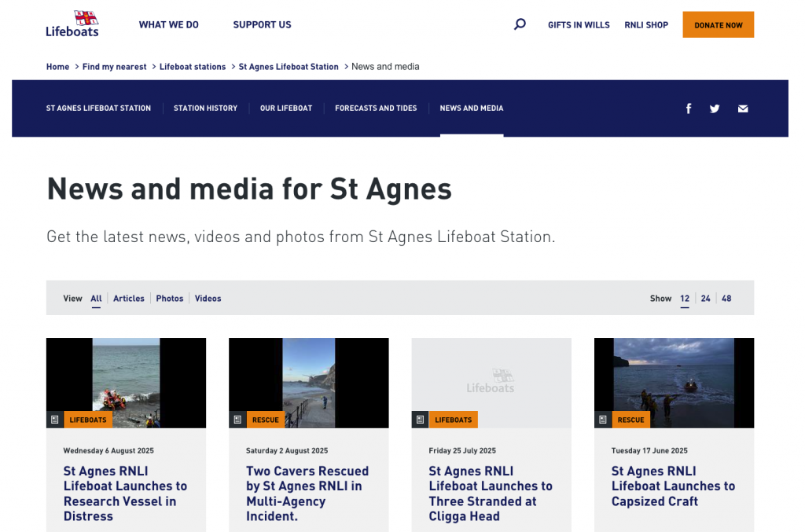805x532 pixels.
Task: Switch to Station History tab
Action: pyautogui.click(x=205, y=108)
